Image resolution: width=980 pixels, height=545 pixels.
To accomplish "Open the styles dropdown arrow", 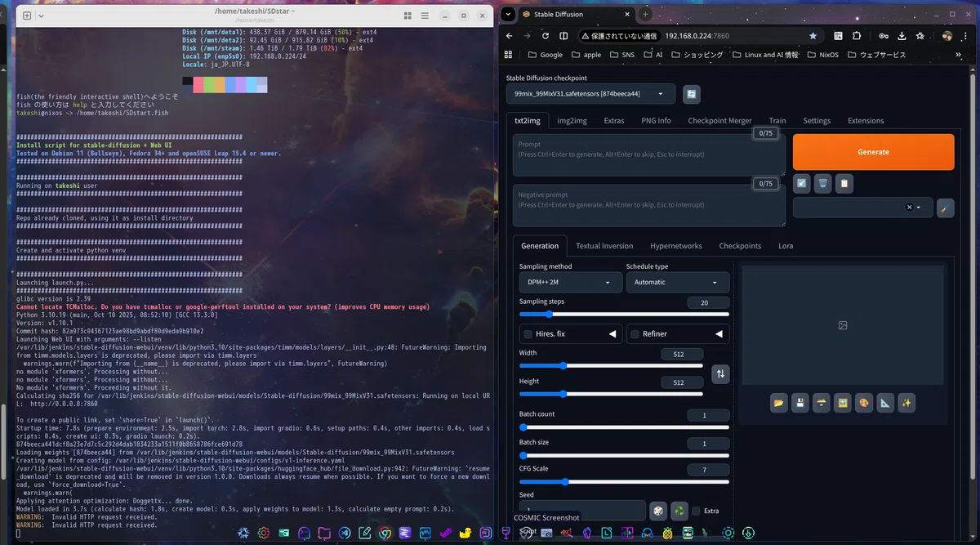I will pyautogui.click(x=920, y=208).
